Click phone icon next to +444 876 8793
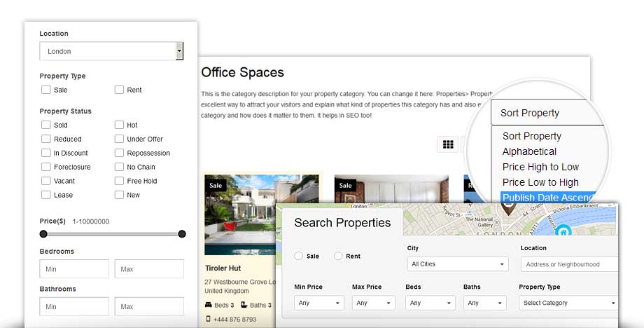The image size is (644, 328). pyautogui.click(x=208, y=319)
